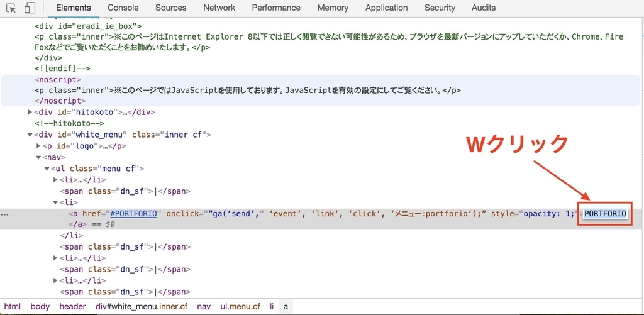644x315 pixels.
Task: Open the Network tab
Action: 219,8
